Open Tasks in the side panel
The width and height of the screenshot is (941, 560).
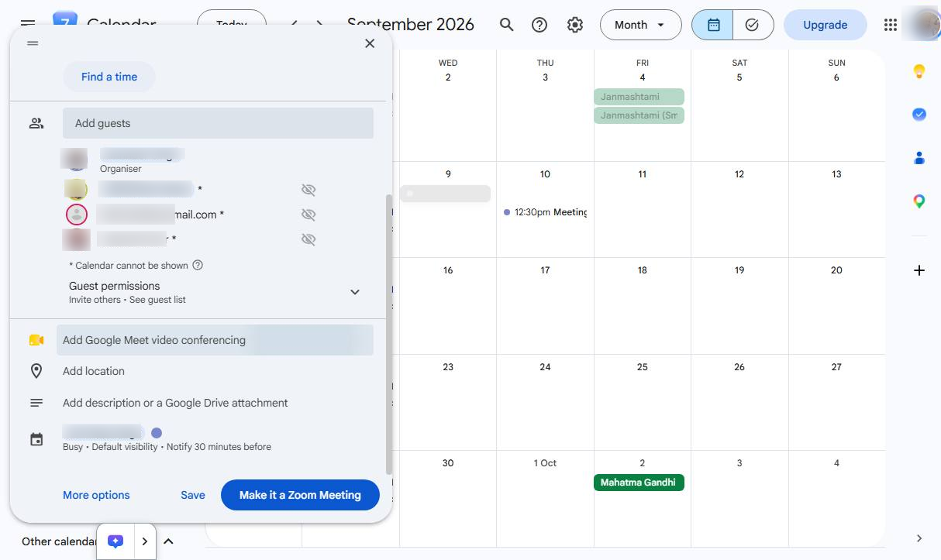(x=919, y=115)
